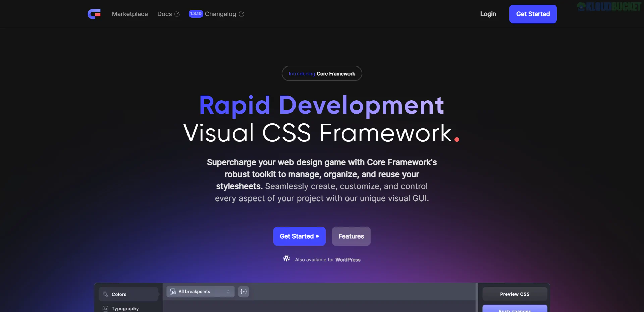644x312 pixels.
Task: Click the Aa icon beside Typography
Action: pos(105,308)
